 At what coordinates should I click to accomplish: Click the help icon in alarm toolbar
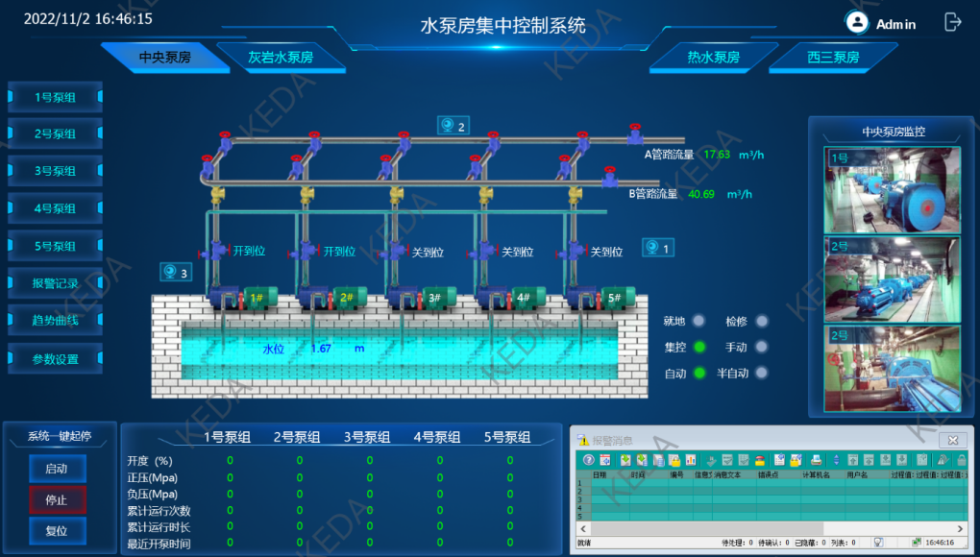[x=588, y=460]
